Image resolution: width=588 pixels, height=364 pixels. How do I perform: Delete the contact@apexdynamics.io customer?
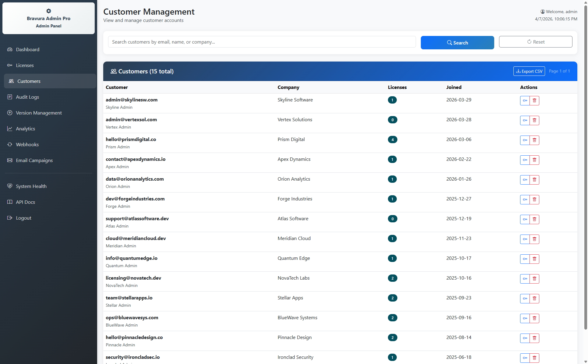click(534, 160)
